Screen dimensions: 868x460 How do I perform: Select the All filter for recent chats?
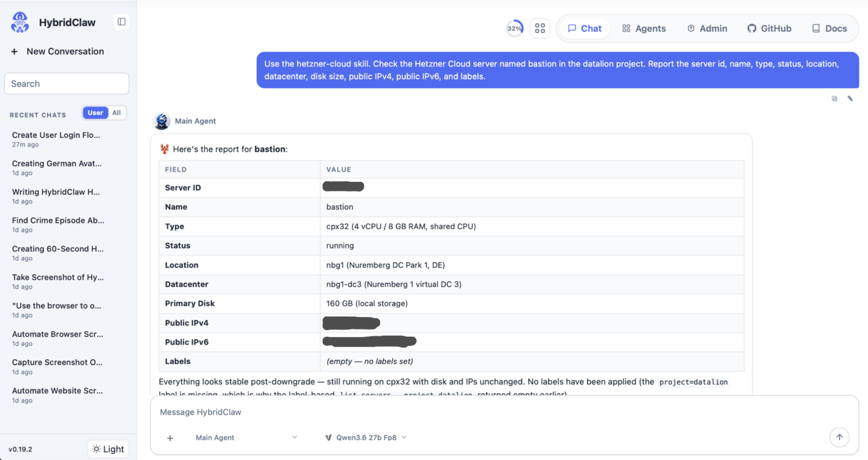pyautogui.click(x=117, y=113)
